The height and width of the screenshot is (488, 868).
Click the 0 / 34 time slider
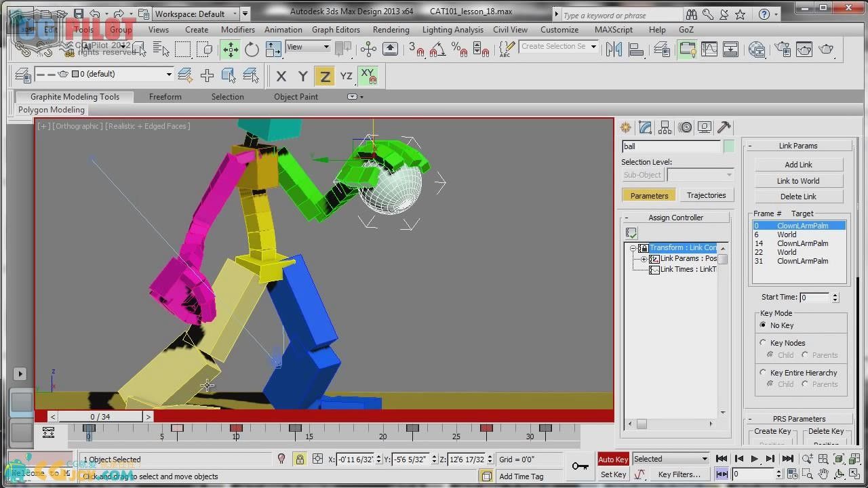tap(100, 417)
